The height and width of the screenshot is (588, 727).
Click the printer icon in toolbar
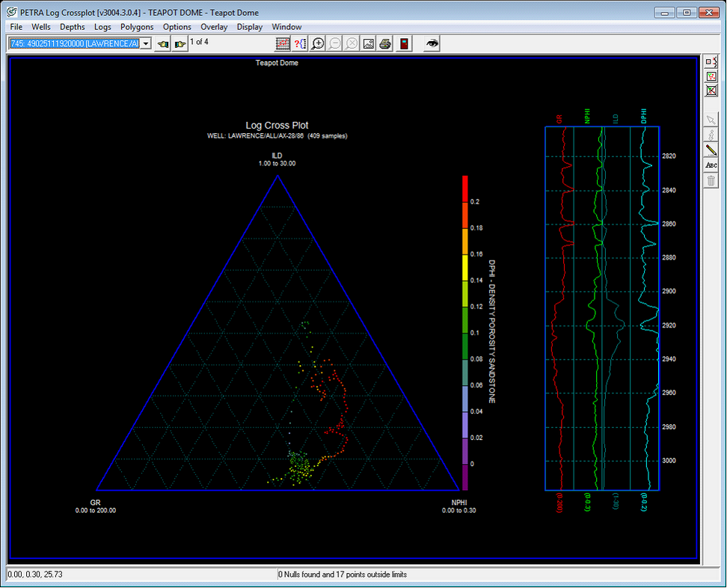pos(385,44)
